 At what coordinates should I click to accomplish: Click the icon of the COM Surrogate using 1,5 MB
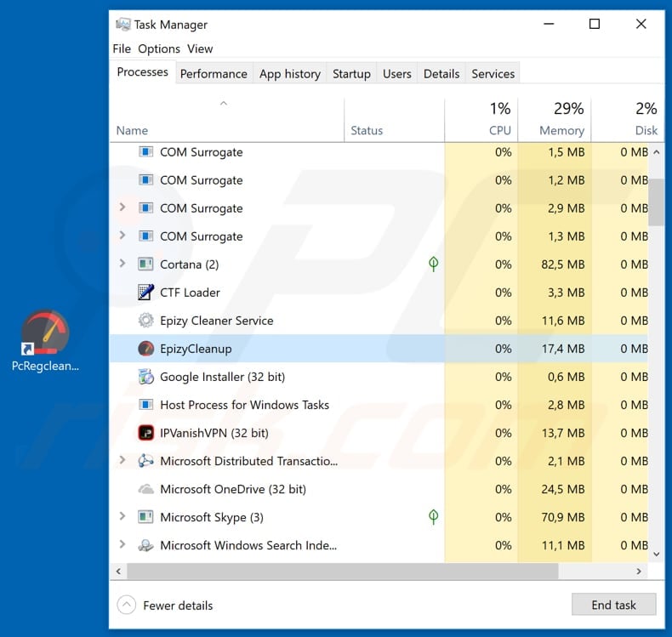(x=145, y=151)
